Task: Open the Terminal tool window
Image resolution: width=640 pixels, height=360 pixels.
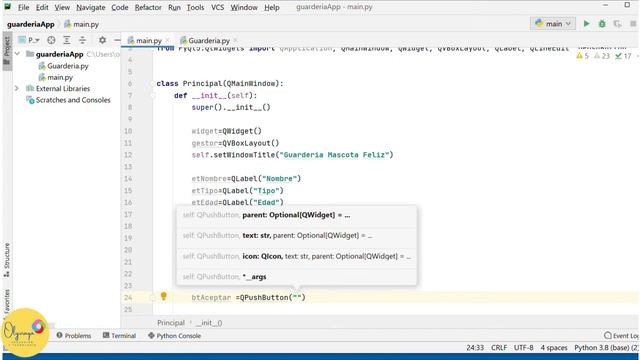Action: tap(119, 336)
